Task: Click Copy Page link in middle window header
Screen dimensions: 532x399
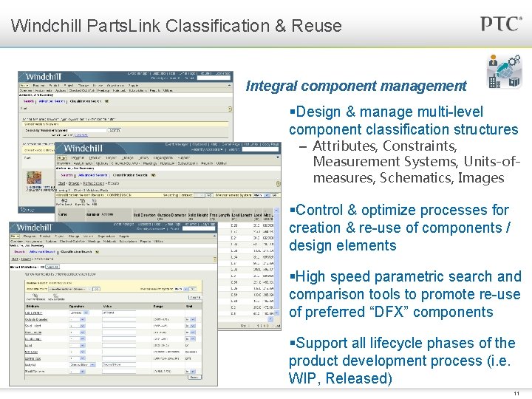Action: tap(270, 144)
